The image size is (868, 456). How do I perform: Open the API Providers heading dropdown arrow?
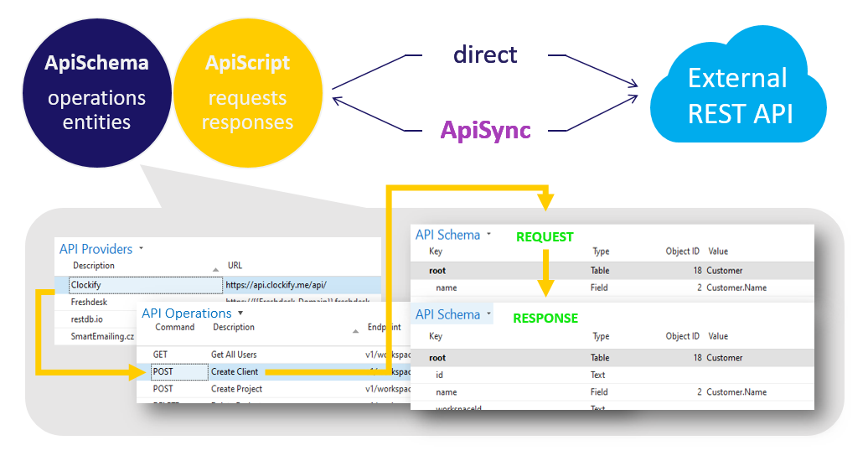[x=141, y=248]
